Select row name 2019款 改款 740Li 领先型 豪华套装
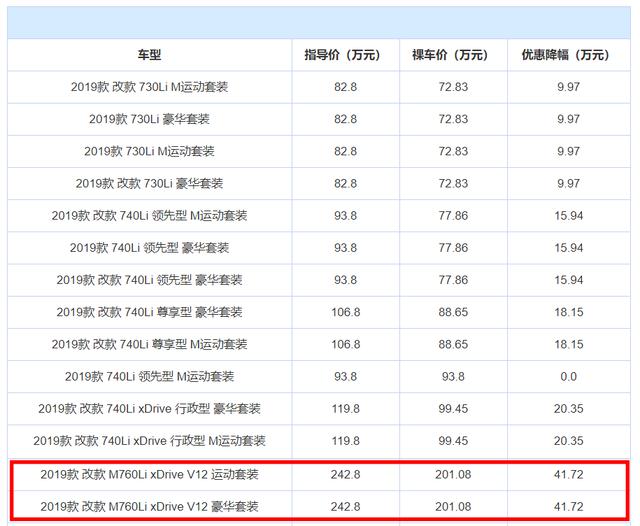Image resolution: width=640 pixels, height=526 pixels. [149, 280]
